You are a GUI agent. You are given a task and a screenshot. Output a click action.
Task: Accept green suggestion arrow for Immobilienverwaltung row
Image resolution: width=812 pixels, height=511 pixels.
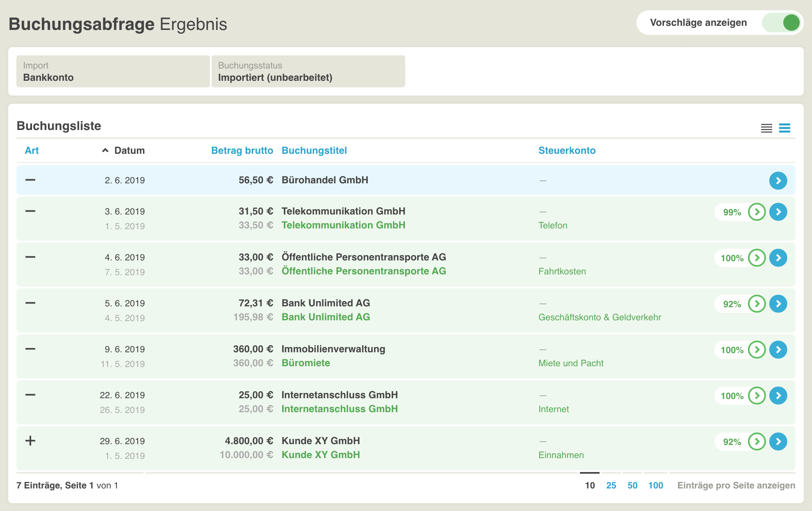click(757, 350)
